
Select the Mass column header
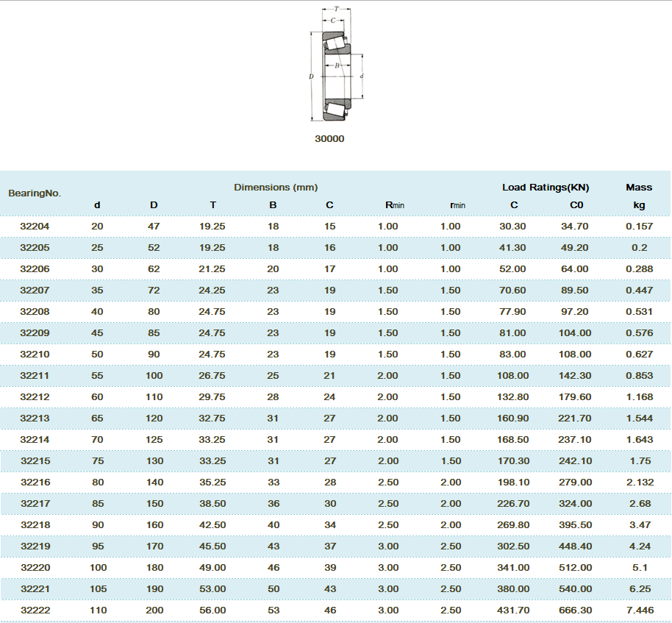[639, 188]
